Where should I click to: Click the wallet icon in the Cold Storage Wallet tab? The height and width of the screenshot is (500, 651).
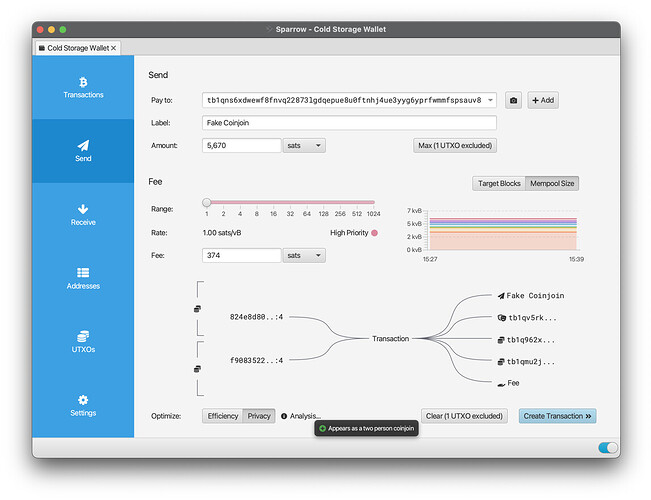coord(42,48)
